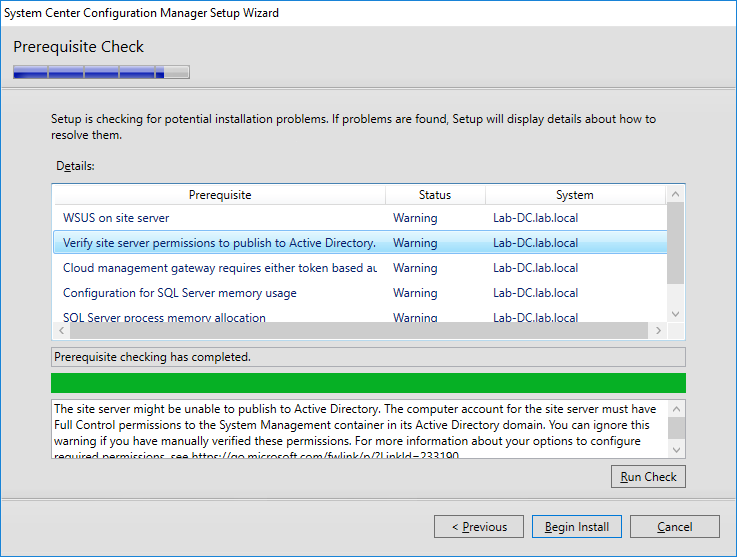Select Verify site server permissions row

(x=360, y=243)
